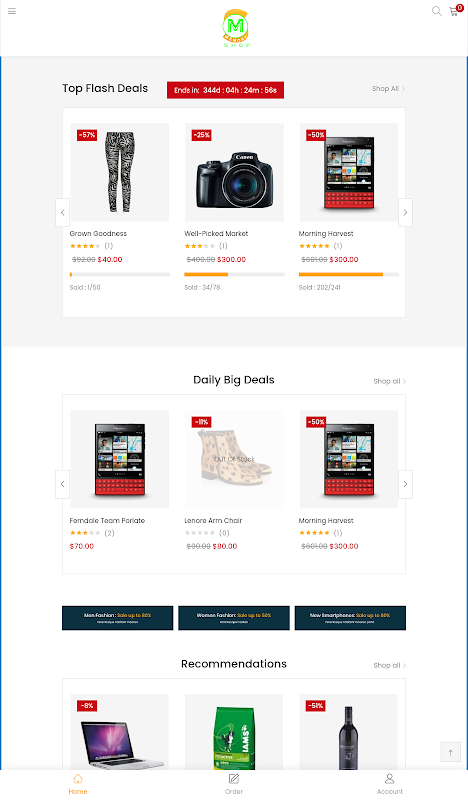Click the back-to-top arrow button
Viewport: 468px width, 800px height.
coord(450,753)
